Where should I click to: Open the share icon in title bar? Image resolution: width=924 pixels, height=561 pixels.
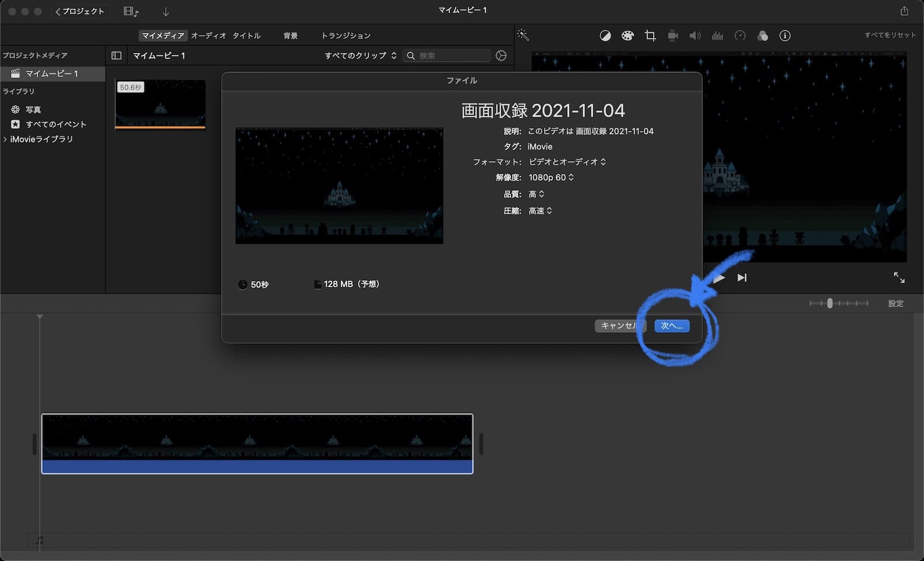click(904, 11)
